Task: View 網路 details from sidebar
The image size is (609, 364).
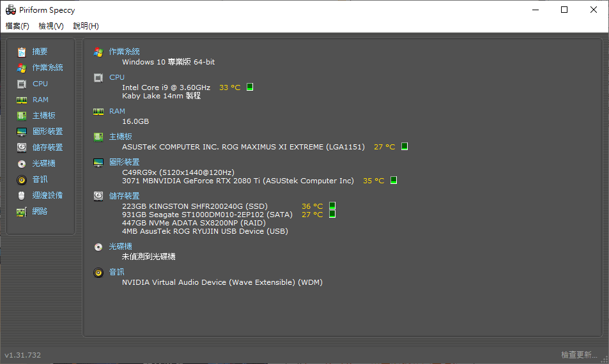Action: 40,211
